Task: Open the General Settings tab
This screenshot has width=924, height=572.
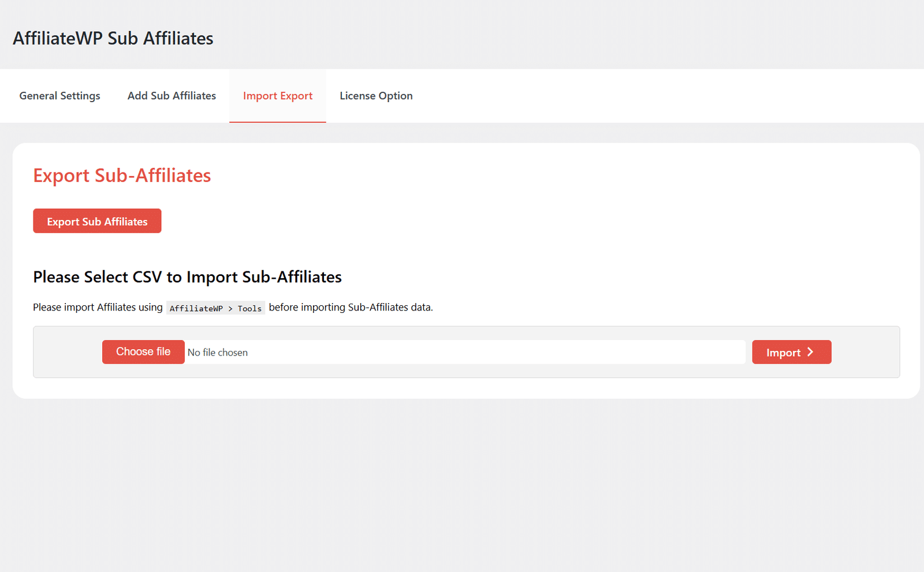Action: (59, 96)
